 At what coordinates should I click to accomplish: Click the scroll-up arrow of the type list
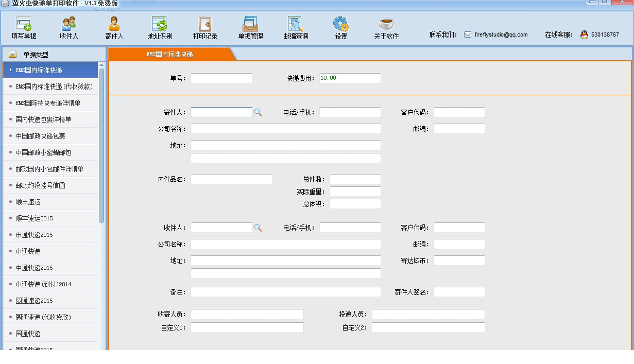101,65
